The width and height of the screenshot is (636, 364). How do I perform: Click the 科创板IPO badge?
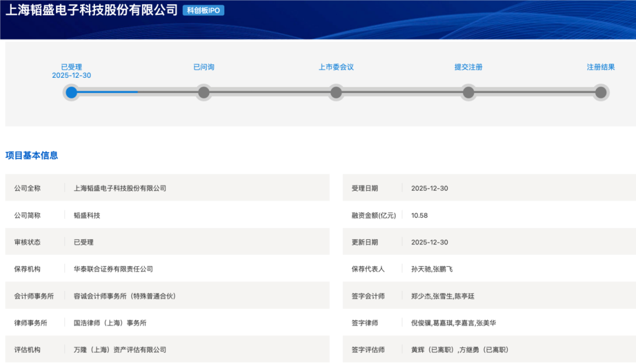pyautogui.click(x=203, y=11)
